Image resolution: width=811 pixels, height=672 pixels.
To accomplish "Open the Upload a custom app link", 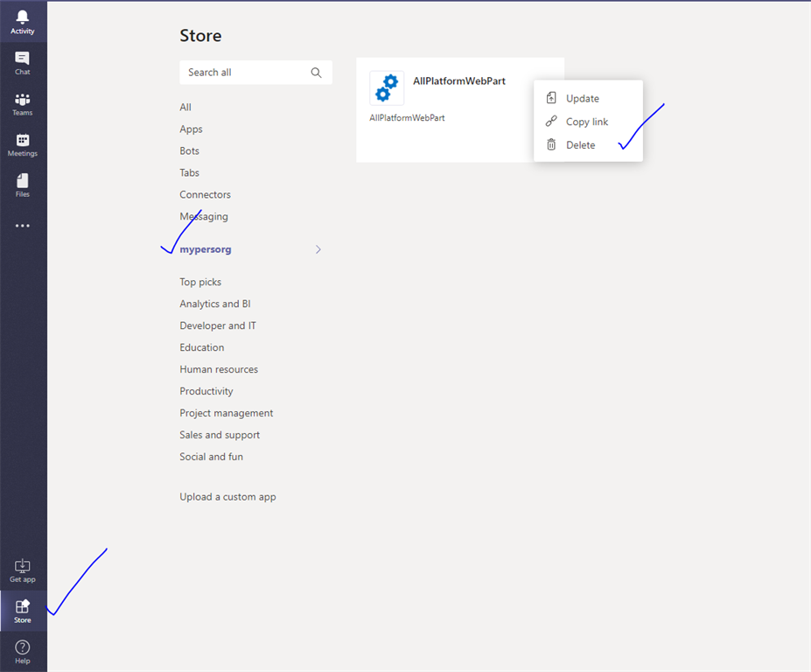I will pos(227,496).
